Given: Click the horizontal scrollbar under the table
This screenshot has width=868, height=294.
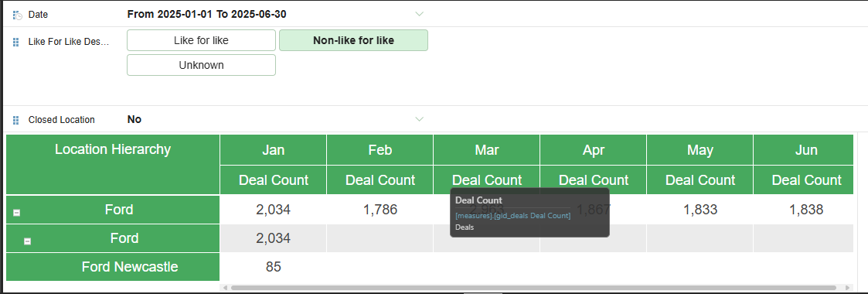Looking at the screenshot, I should tap(534, 287).
